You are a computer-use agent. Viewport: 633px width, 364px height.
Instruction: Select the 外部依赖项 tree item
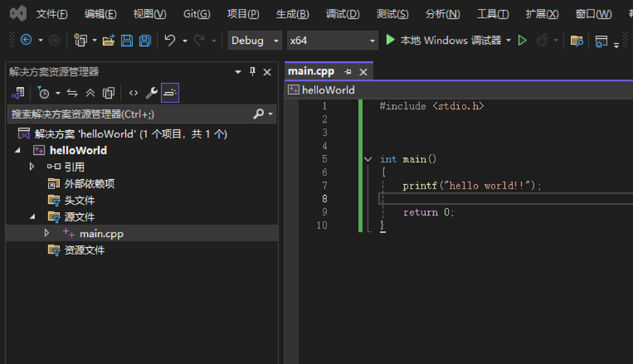[x=89, y=183]
